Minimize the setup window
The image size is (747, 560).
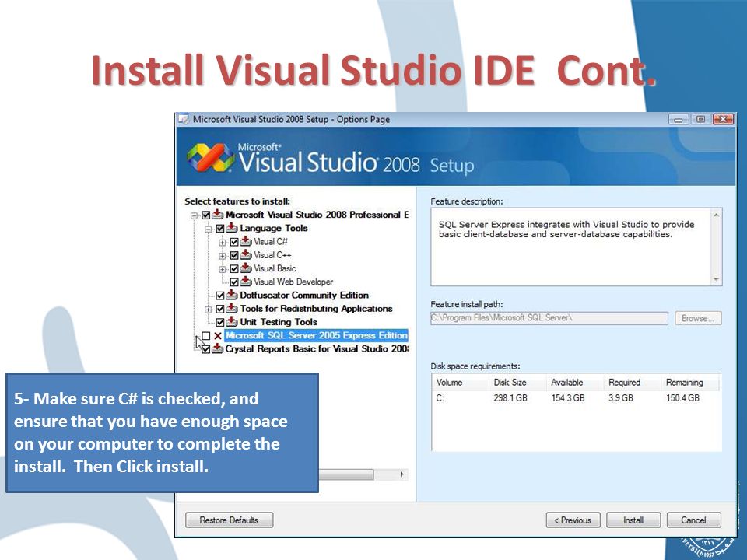point(679,119)
